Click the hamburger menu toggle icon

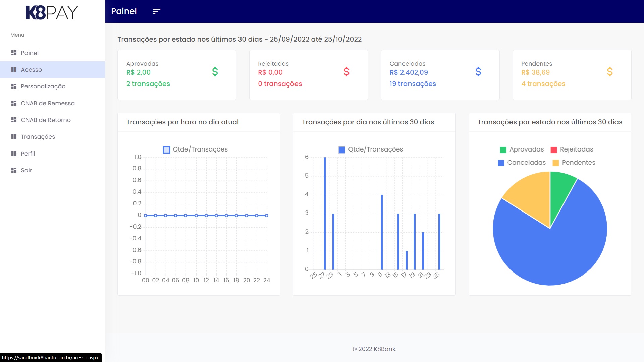(x=156, y=11)
